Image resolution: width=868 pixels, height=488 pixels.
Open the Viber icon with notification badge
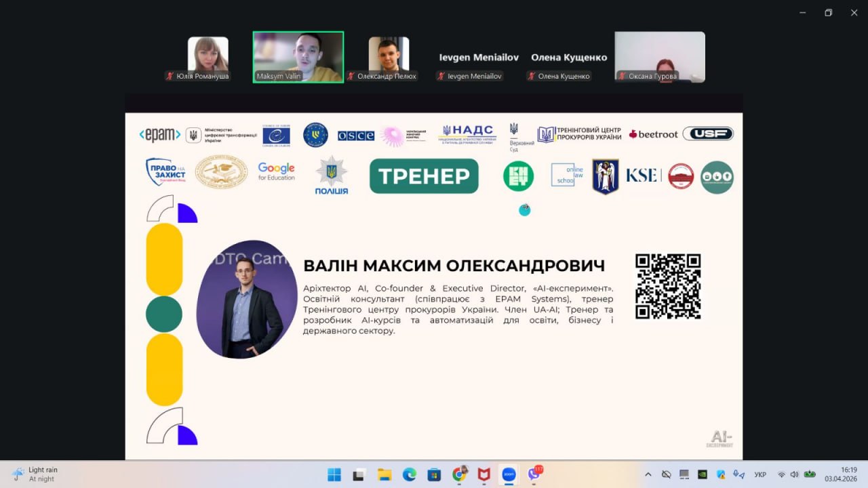pyautogui.click(x=534, y=474)
